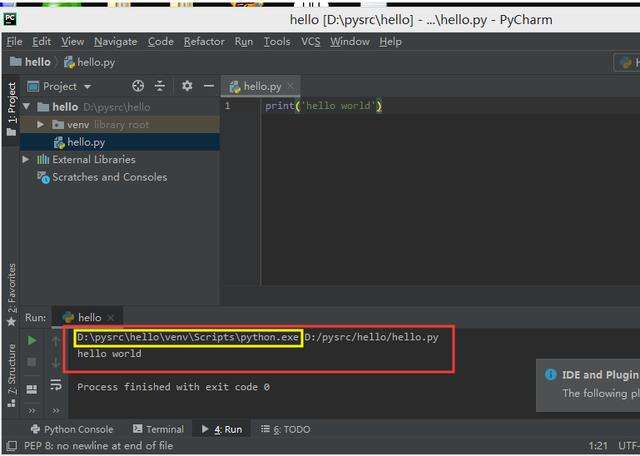Click the Down the Stack Trace arrow
The image size is (640, 456).
point(56,362)
